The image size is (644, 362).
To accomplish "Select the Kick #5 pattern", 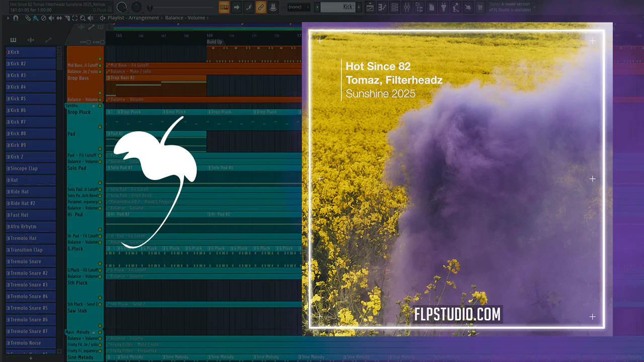I will (x=31, y=99).
